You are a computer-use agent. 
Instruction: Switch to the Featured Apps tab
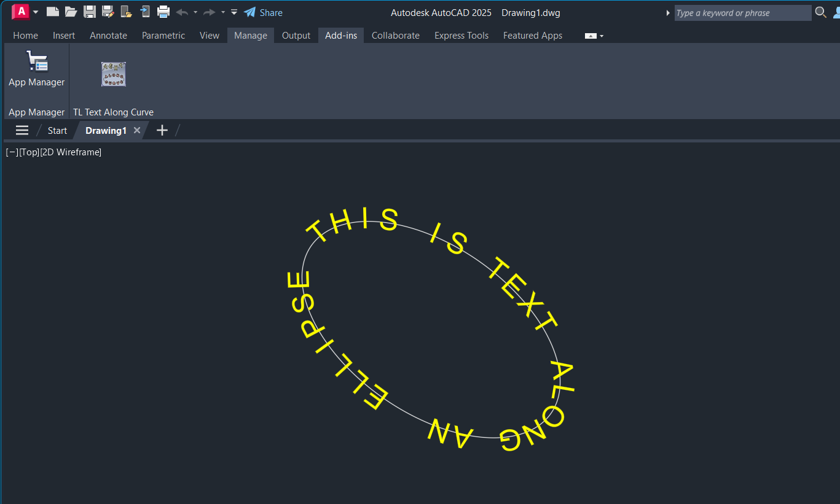pos(533,36)
